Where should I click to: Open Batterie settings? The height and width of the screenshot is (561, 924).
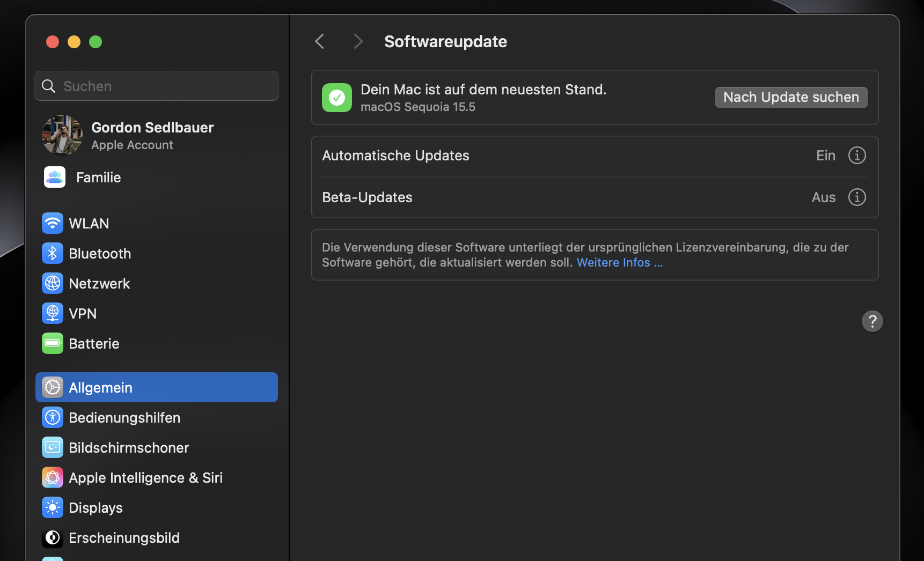click(x=52, y=343)
